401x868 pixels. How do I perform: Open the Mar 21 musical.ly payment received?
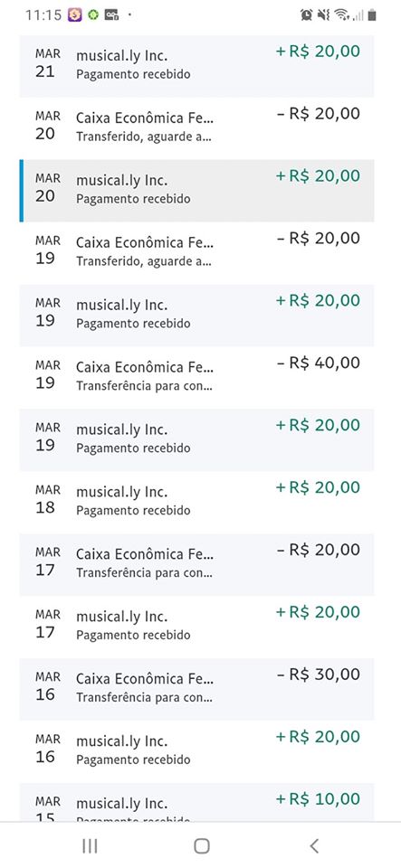[x=196, y=66]
